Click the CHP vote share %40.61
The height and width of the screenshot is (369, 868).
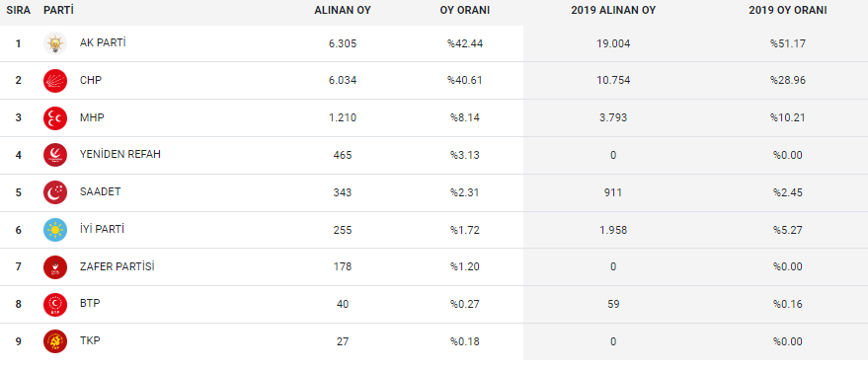[465, 81]
